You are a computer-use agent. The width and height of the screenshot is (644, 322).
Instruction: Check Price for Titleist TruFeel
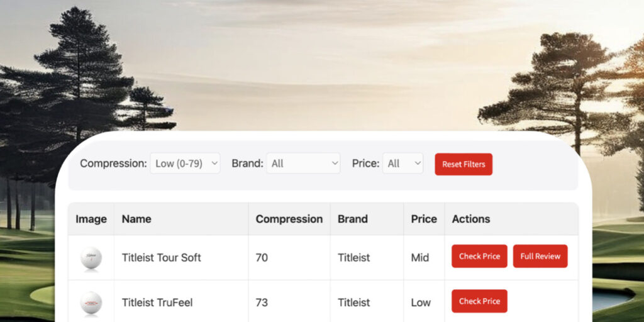point(479,301)
